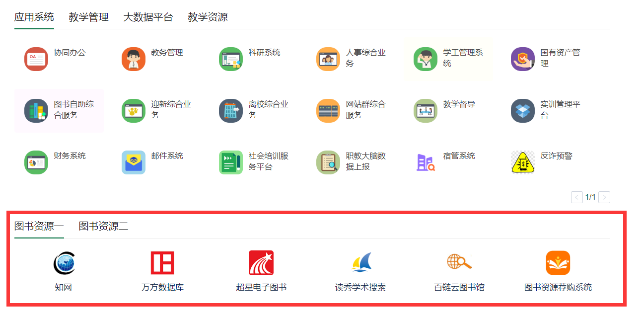Launch the 超星电子图书 icon
The height and width of the screenshot is (313, 644).
pos(261,263)
